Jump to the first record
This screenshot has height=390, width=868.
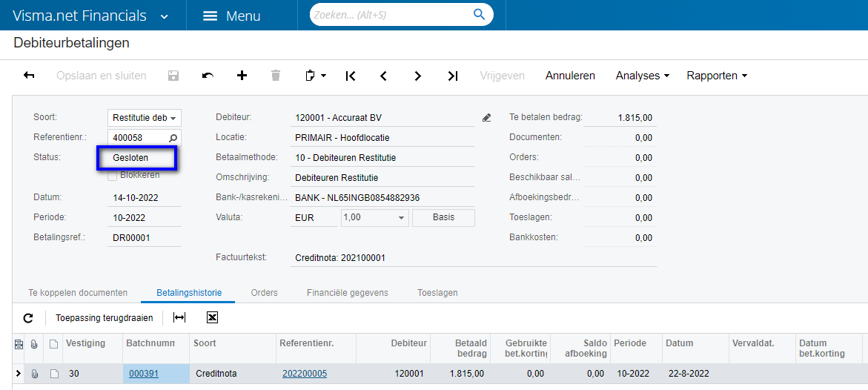(350, 76)
